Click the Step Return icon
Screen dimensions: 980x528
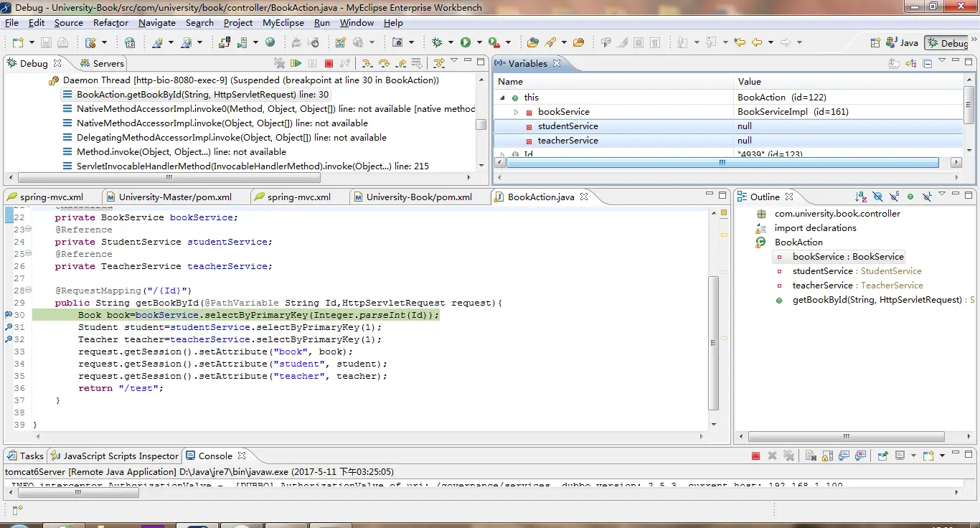[x=401, y=63]
